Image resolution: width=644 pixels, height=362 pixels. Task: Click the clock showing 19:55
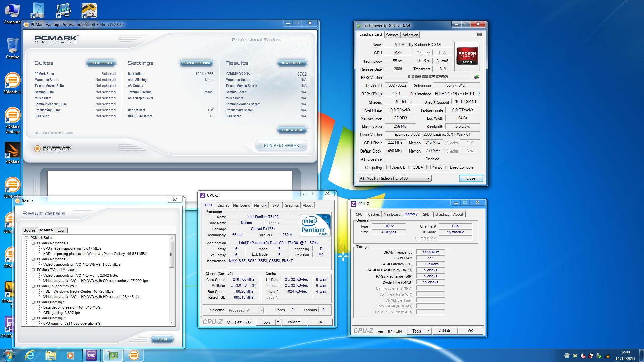click(625, 353)
